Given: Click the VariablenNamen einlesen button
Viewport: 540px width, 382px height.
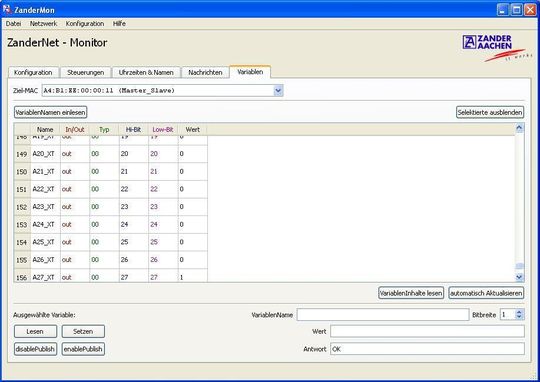Looking at the screenshot, I should point(50,112).
